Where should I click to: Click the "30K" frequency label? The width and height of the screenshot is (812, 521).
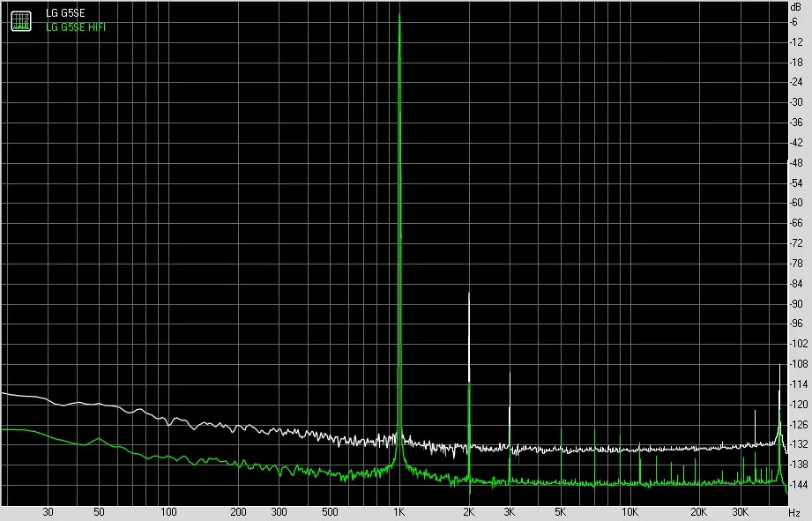click(740, 512)
